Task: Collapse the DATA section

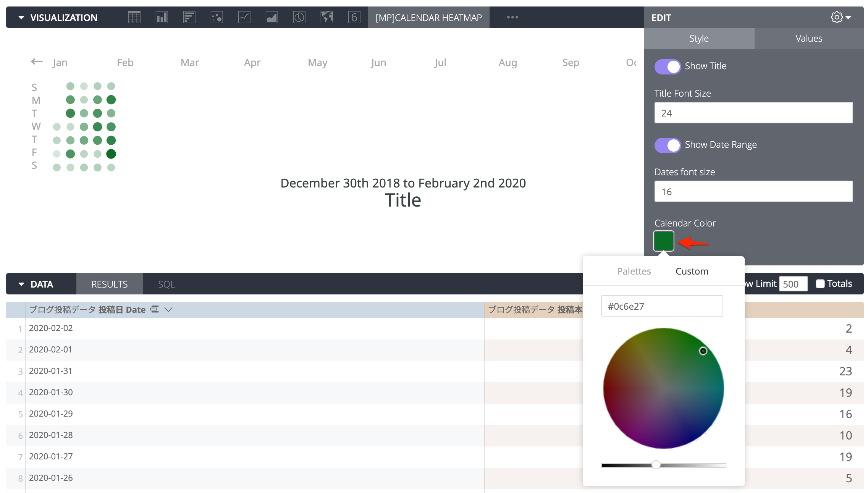Action: [x=22, y=284]
